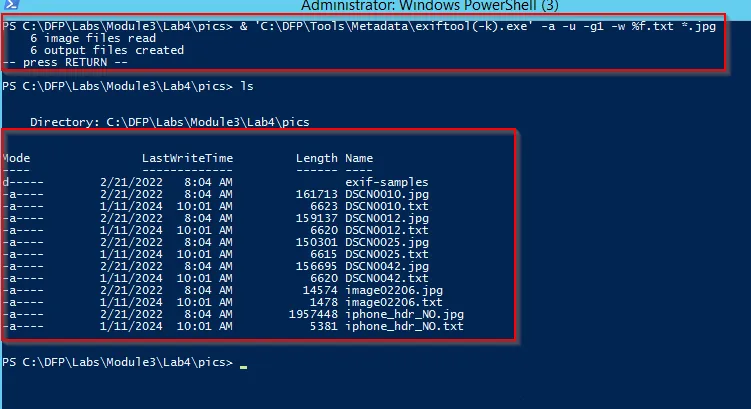Select the DSCN0025.jpg file name

coord(387,242)
